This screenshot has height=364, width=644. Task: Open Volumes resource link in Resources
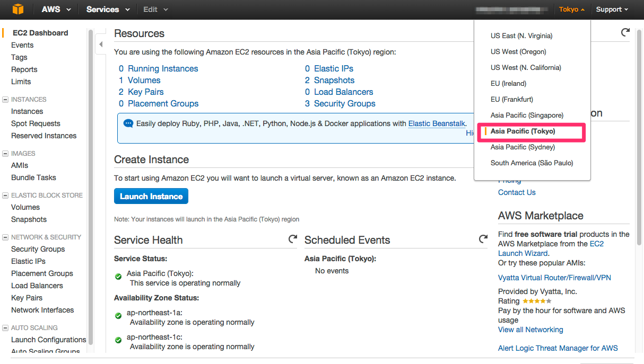(144, 80)
